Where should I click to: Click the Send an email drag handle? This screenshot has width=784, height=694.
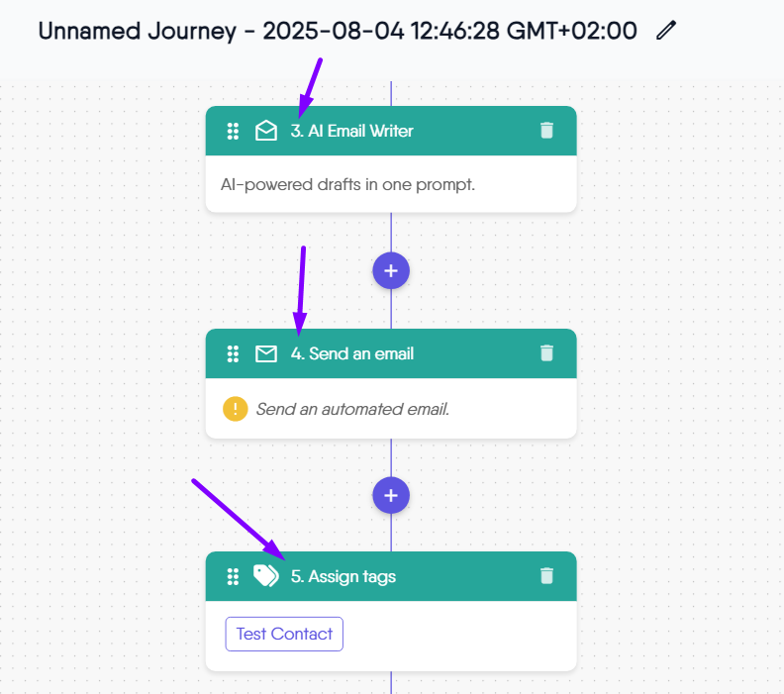pos(233,353)
